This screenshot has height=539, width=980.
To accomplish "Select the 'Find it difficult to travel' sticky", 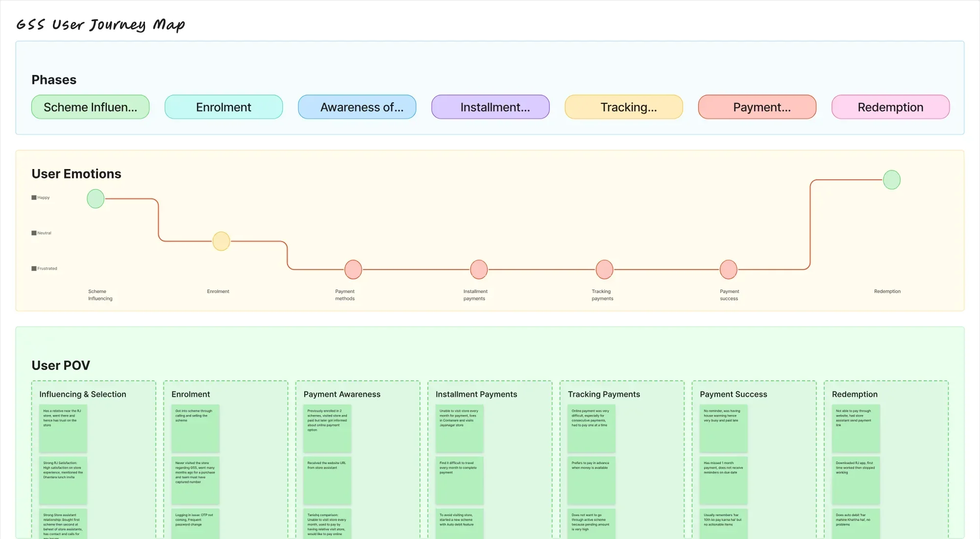I will (460, 481).
